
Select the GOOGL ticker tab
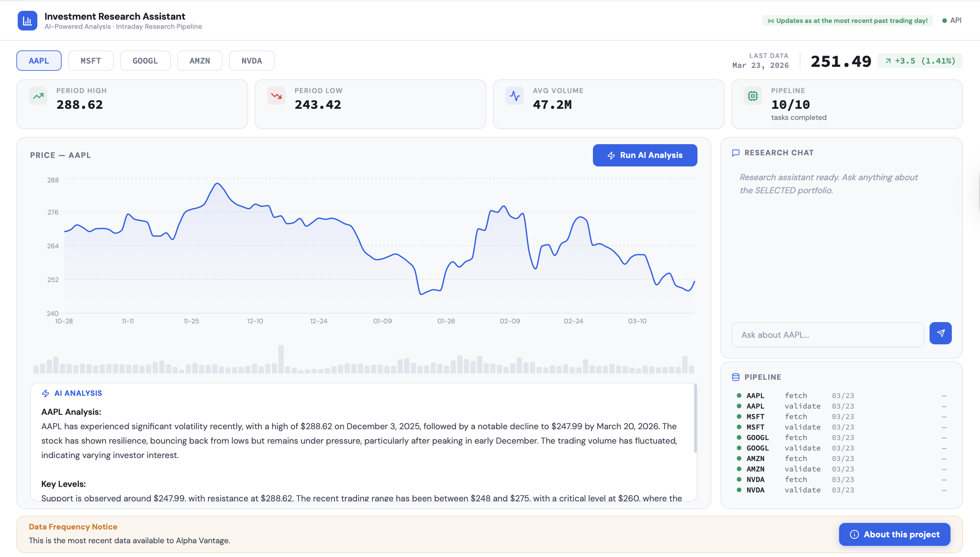point(145,61)
